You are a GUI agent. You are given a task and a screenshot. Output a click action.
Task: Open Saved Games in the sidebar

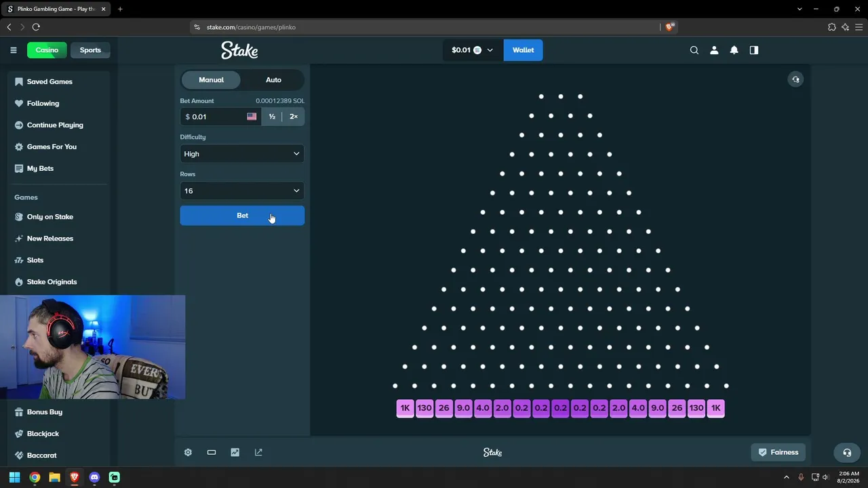[x=50, y=81]
